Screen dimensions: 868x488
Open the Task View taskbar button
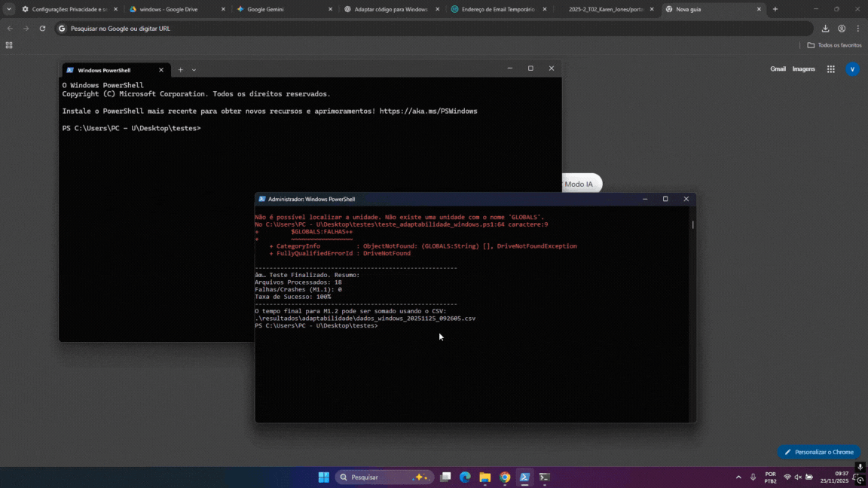(x=445, y=477)
